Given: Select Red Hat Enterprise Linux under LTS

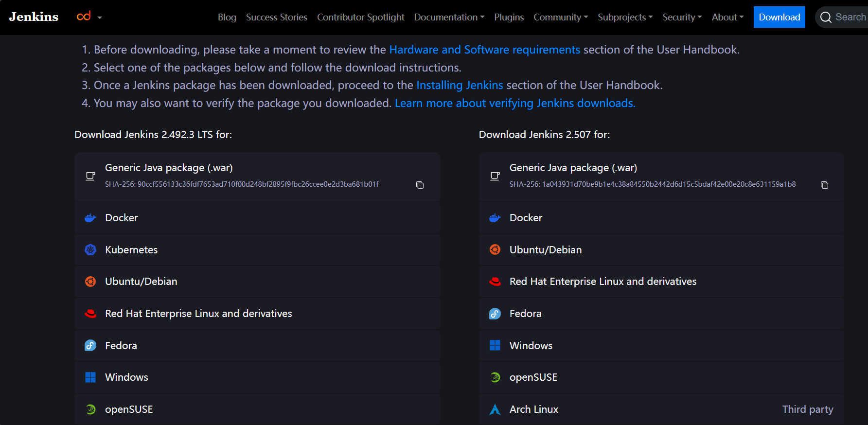Looking at the screenshot, I should [257, 314].
